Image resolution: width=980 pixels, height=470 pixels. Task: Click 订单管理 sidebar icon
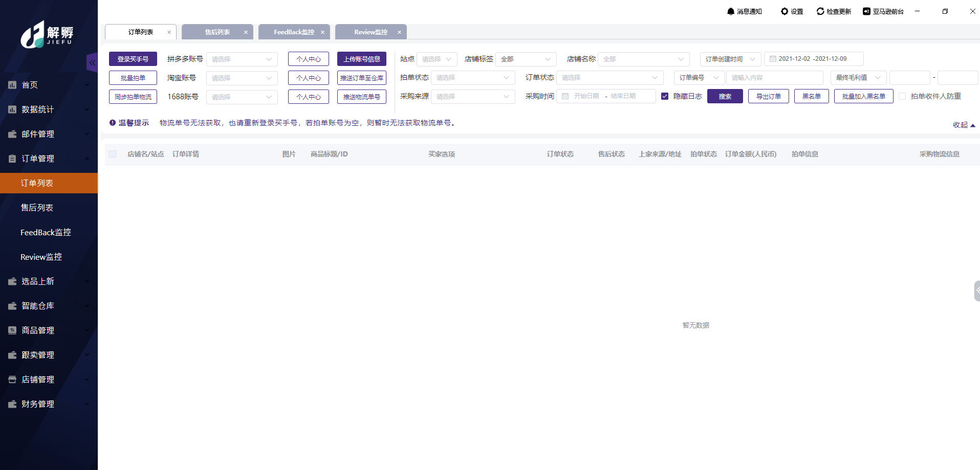click(x=12, y=159)
